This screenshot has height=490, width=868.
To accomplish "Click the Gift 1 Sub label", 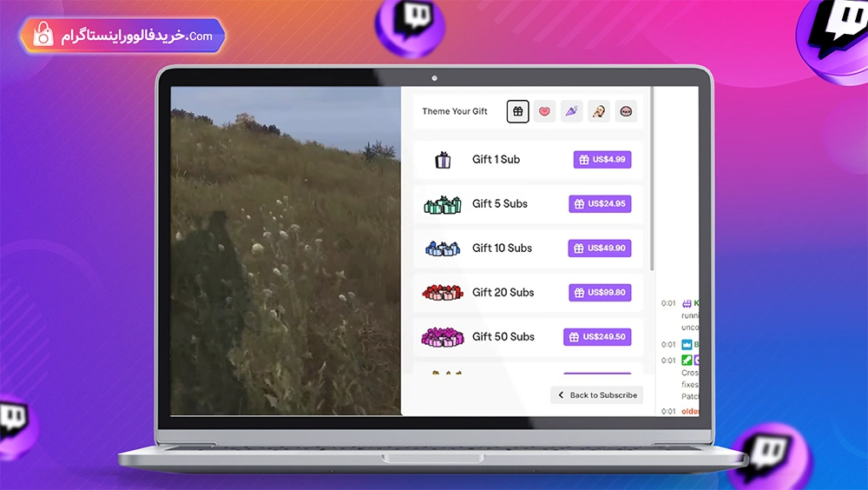I will pos(496,160).
